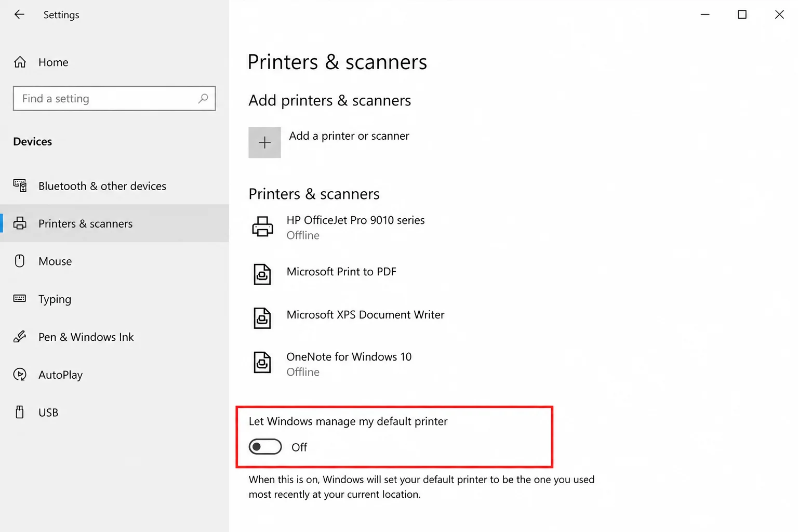Viewport: 798px width, 532px height.
Task: Close the Settings window
Action: 779,15
